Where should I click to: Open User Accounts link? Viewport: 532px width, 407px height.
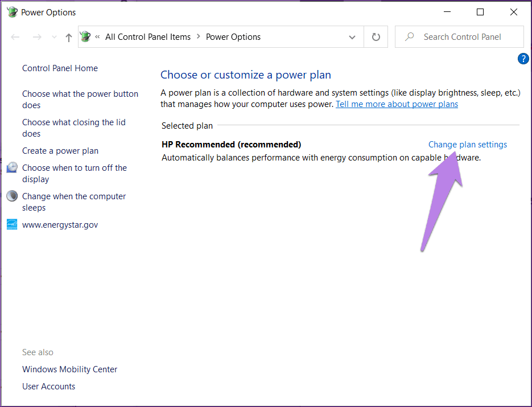tap(48, 387)
